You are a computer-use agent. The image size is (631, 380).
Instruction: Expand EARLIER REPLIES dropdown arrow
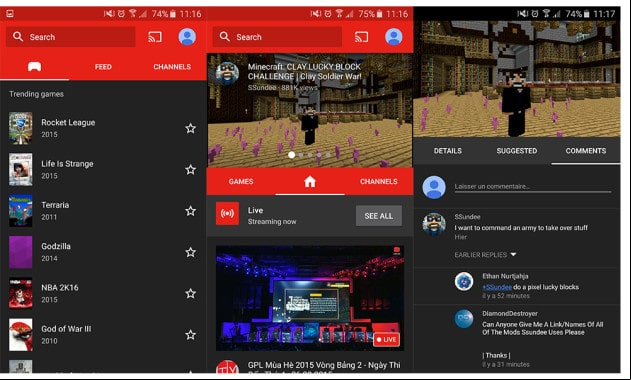pyautogui.click(x=513, y=254)
